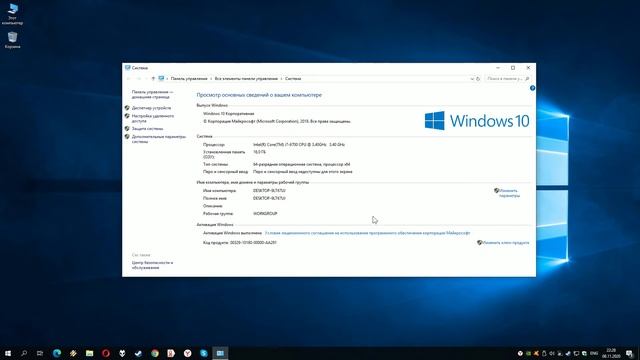Expand the address bar history dropdown

[x=472, y=78]
